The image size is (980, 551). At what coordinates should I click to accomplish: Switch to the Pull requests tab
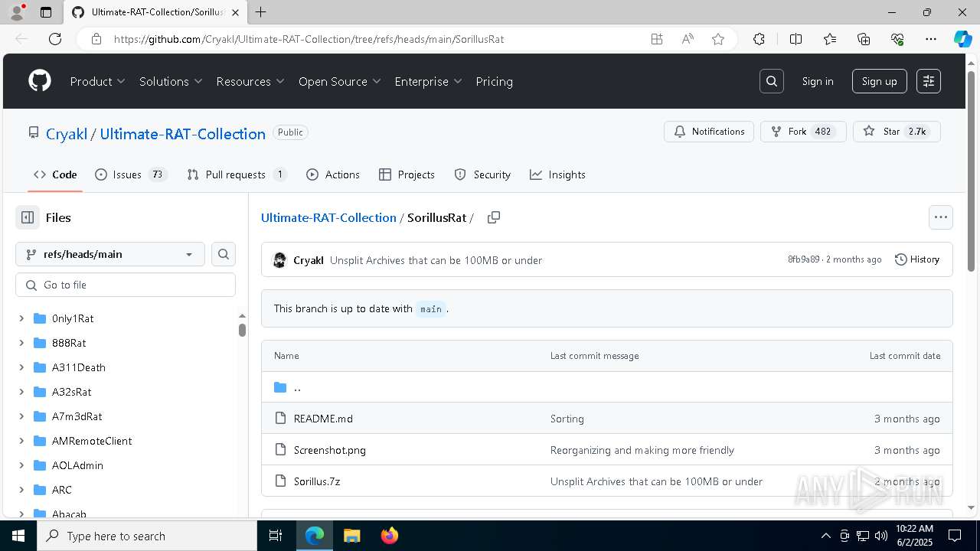coord(237,174)
